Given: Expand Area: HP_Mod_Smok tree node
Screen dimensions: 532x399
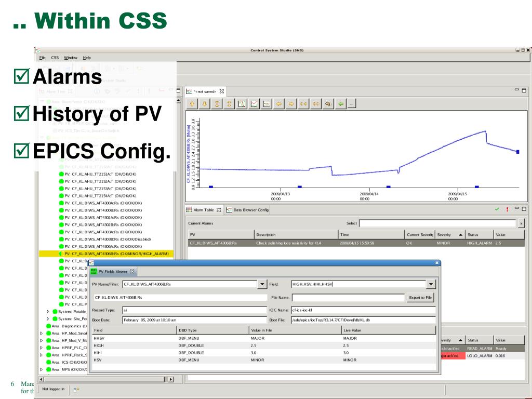Looking at the screenshot, I should [x=42, y=333].
